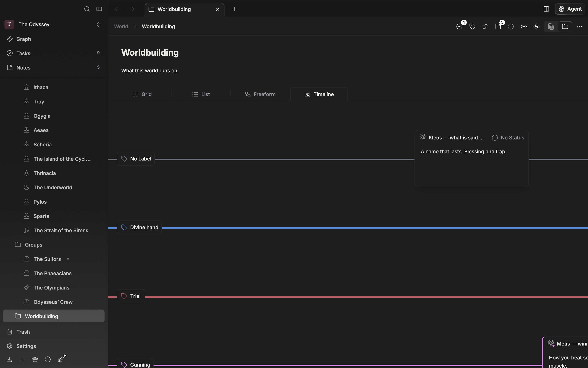
Task: Click the Worldbuilding page title
Action: 150,53
